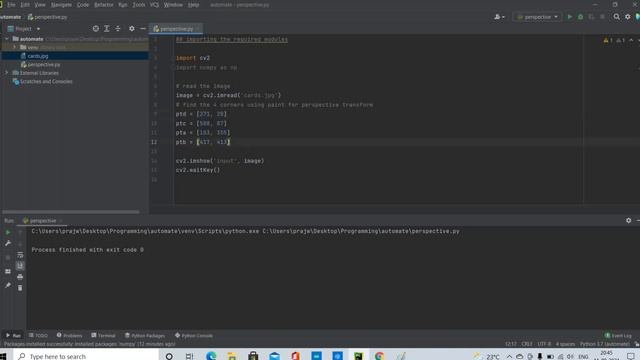Open the perspective run configuration dropdown
Viewport: 640px width, 360px height.
[x=537, y=17]
